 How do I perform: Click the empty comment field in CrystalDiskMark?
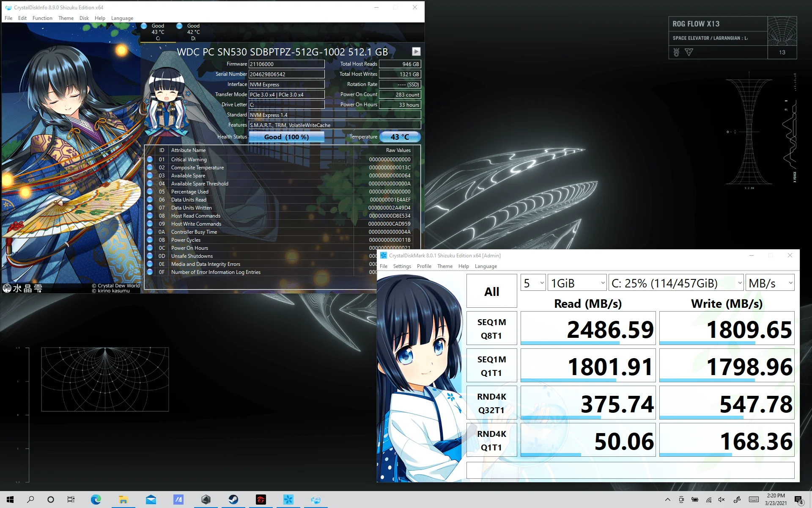coord(631,470)
